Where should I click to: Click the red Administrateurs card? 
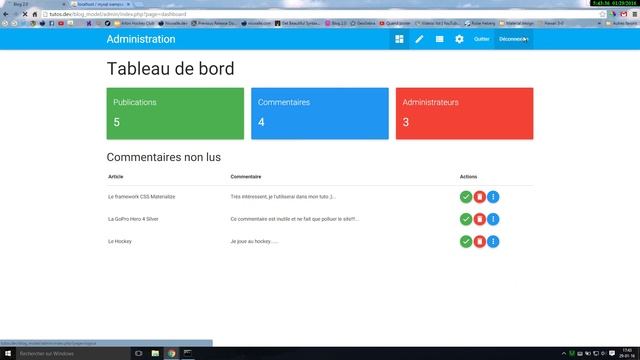coord(464,113)
